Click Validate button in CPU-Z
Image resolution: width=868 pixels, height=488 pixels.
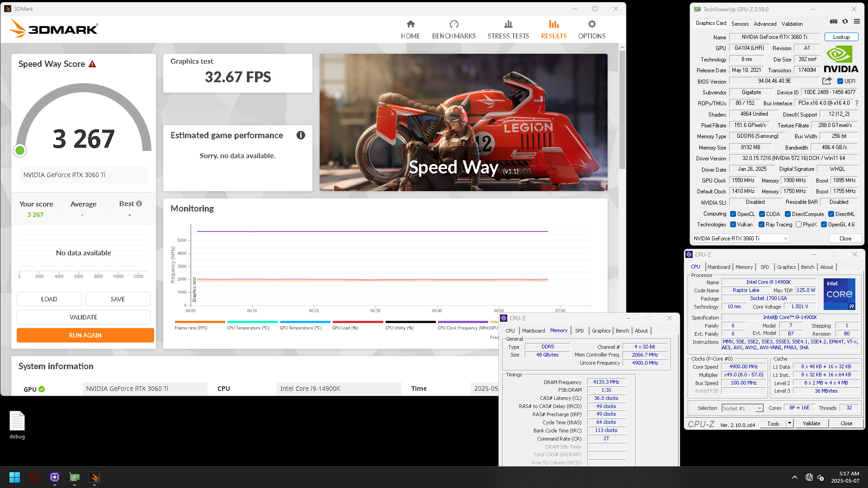click(811, 423)
